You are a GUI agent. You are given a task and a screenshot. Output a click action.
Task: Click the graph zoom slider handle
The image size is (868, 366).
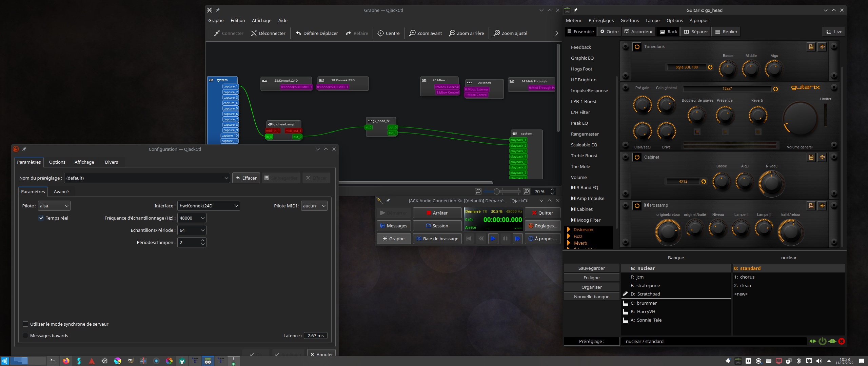click(x=496, y=191)
